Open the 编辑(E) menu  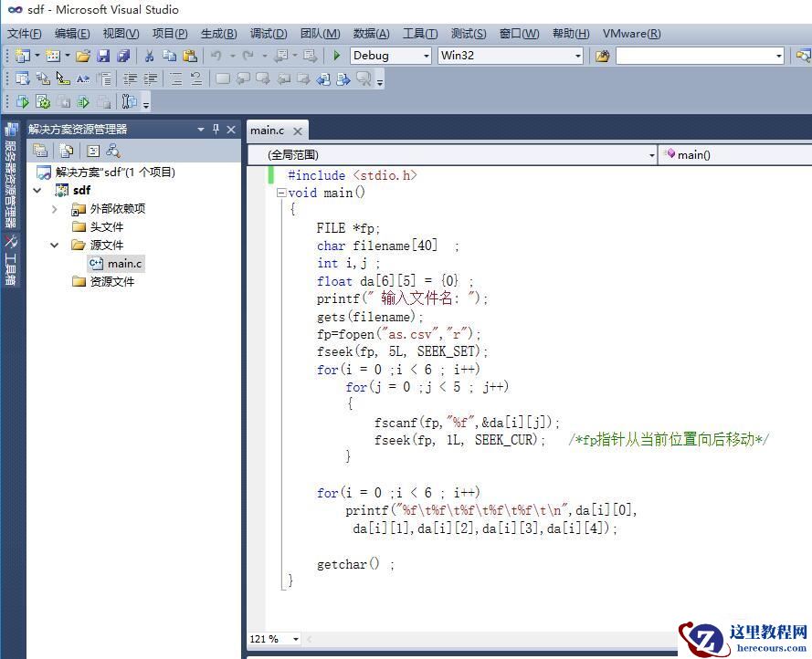[x=72, y=34]
